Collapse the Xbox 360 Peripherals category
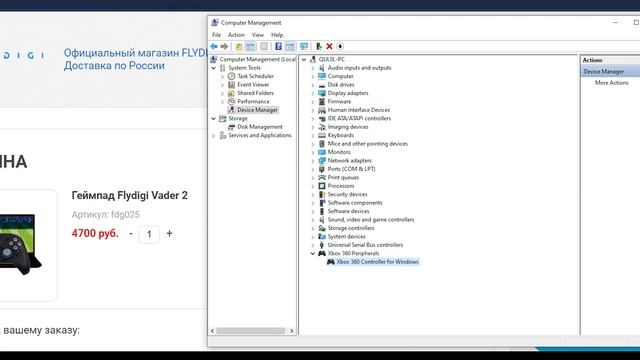640x360 pixels. pyautogui.click(x=313, y=253)
